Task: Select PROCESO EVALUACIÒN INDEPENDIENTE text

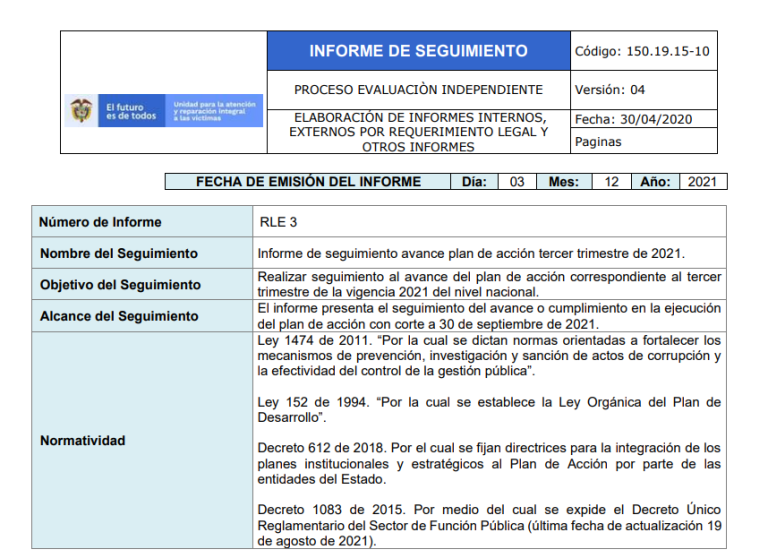Action: [418, 90]
